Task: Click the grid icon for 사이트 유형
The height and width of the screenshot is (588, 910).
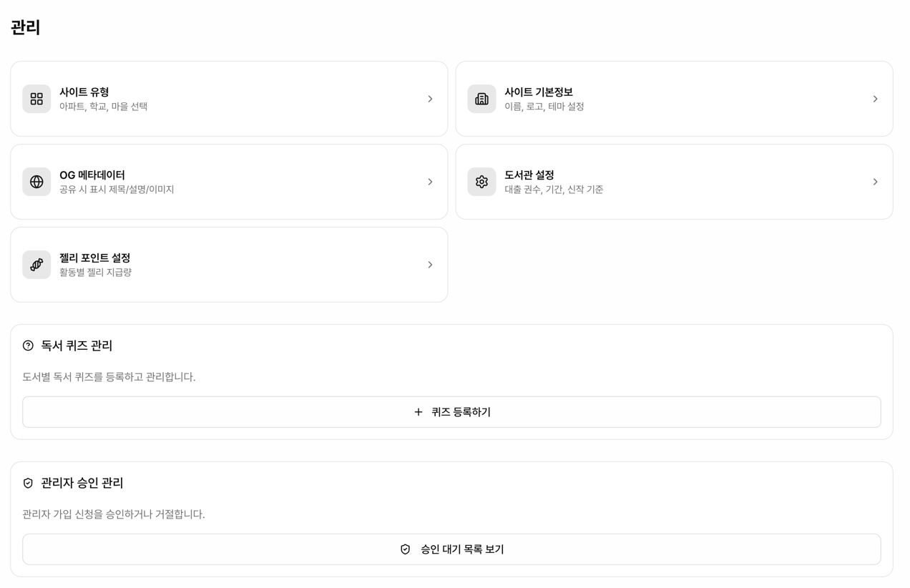Action: (36, 99)
